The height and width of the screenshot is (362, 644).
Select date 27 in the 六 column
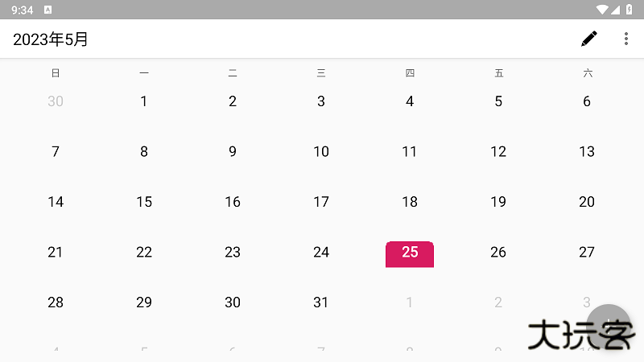pos(587,253)
